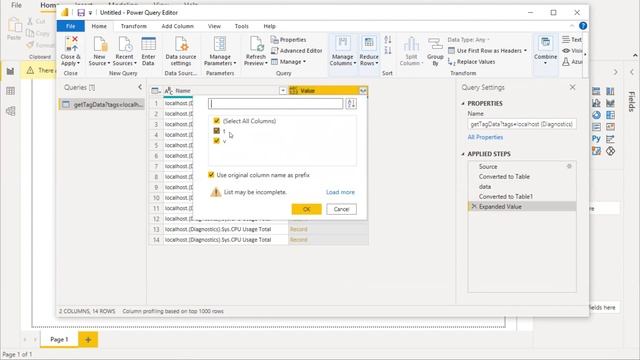Open Data Type dropdown
Viewport: 640px width, 360px height.
468,40
